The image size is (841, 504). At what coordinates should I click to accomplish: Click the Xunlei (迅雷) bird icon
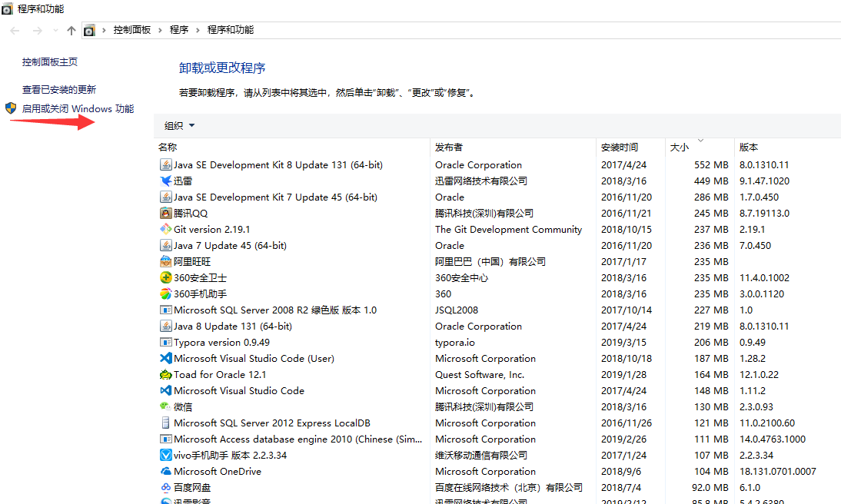(165, 181)
